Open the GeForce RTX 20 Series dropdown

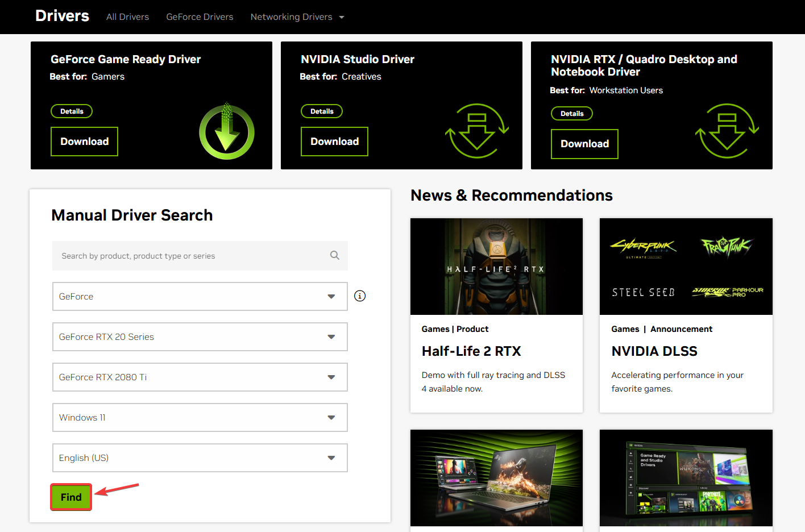[200, 336]
